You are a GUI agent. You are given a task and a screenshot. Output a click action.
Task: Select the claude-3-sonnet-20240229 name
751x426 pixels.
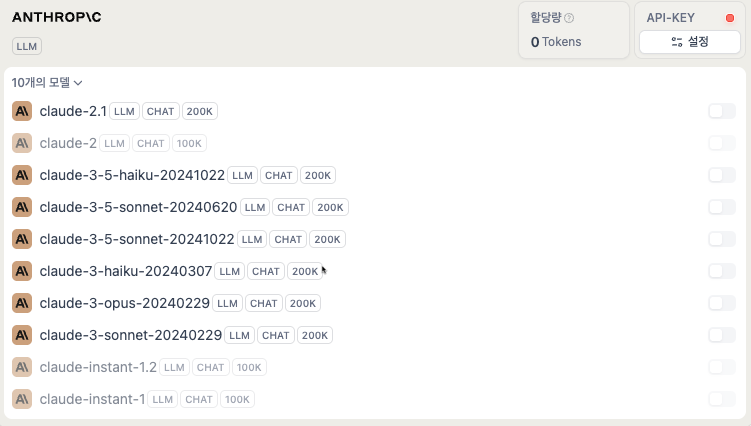(131, 335)
